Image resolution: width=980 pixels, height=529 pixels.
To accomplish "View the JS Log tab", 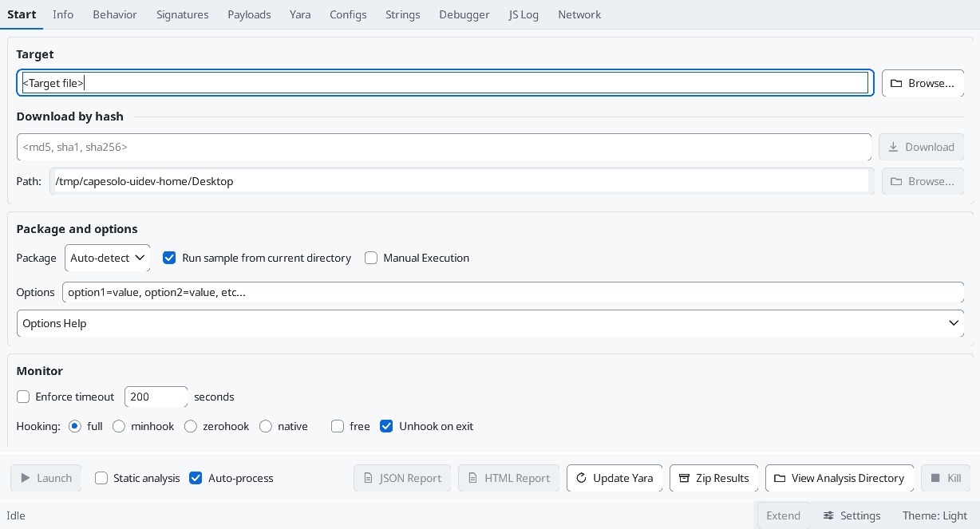I will click(524, 14).
